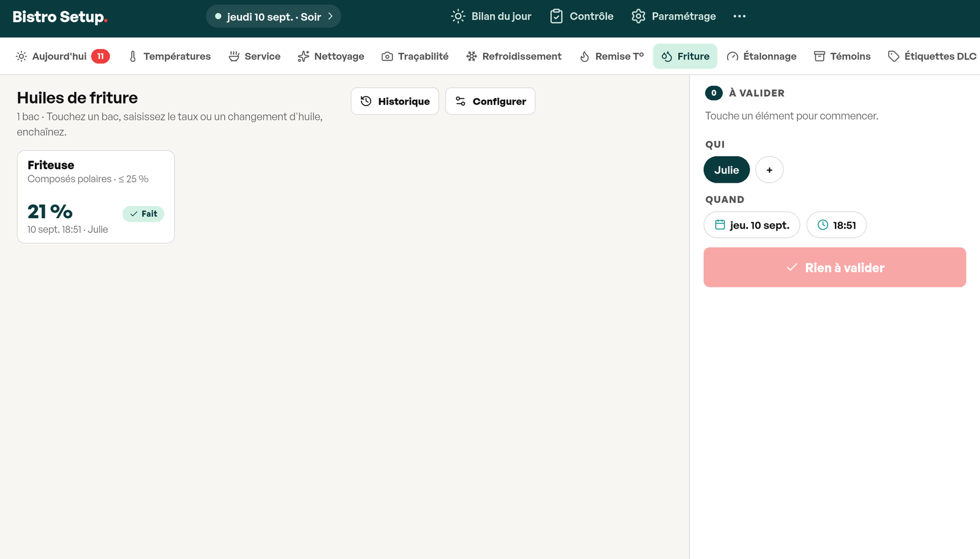This screenshot has width=980, height=559.
Task: Click the gear icon beside Paramétrage
Action: (638, 17)
